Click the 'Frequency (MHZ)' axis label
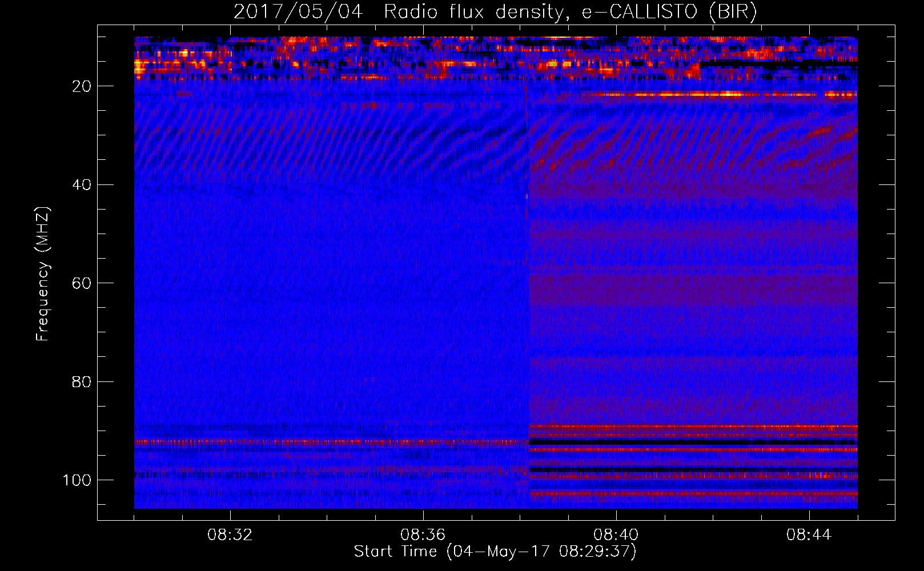Screen dimensions: 924x571 [43, 274]
